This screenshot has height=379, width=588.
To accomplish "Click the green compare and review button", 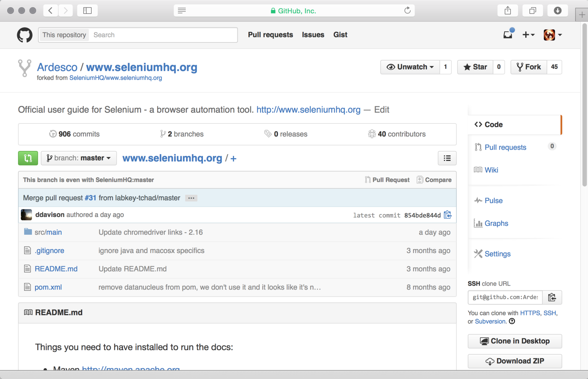I will pos(28,158).
